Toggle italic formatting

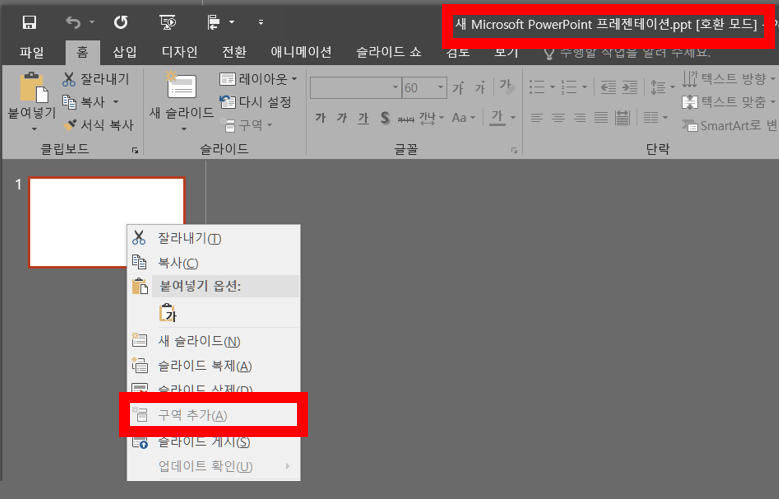coord(342,118)
